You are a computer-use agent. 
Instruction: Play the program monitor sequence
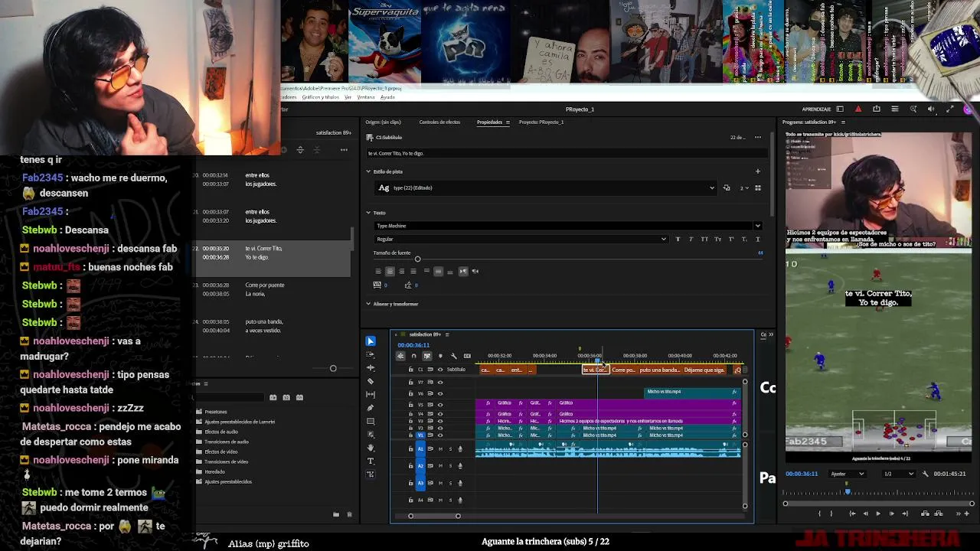(878, 514)
